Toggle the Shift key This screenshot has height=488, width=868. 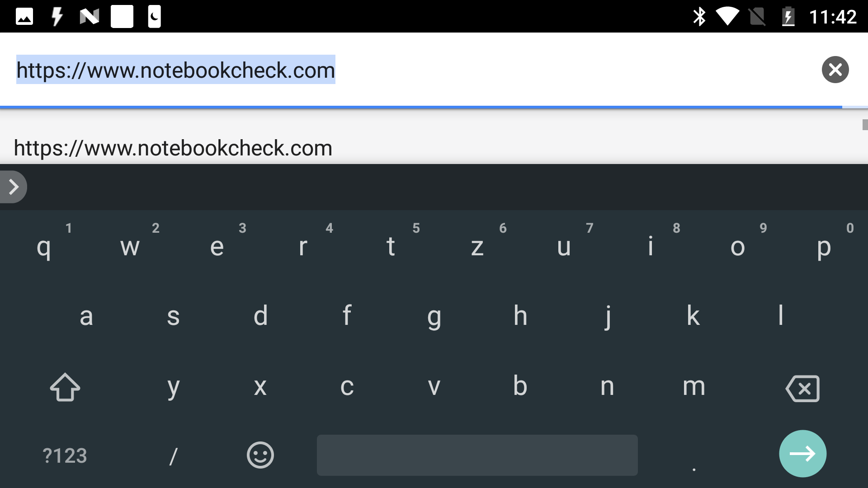point(65,387)
